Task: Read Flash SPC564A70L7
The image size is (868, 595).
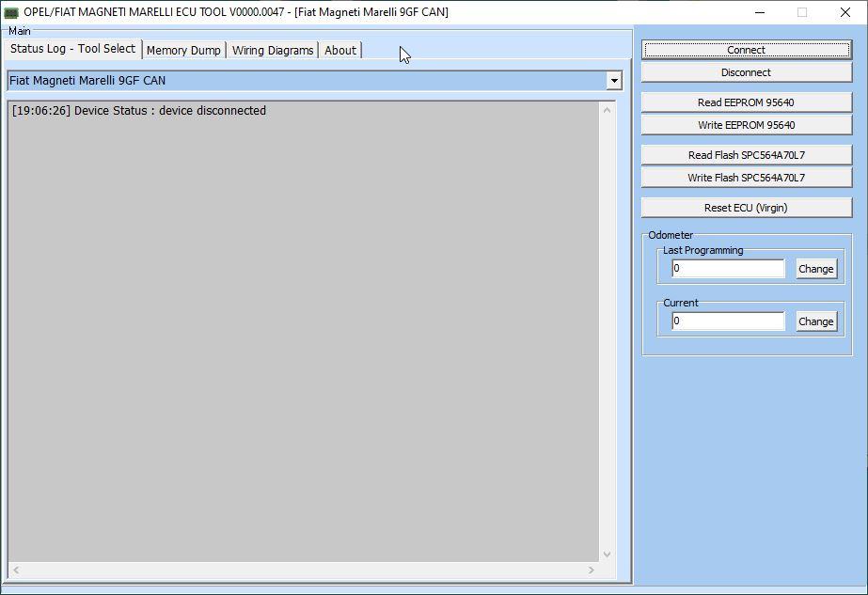Action: click(746, 155)
